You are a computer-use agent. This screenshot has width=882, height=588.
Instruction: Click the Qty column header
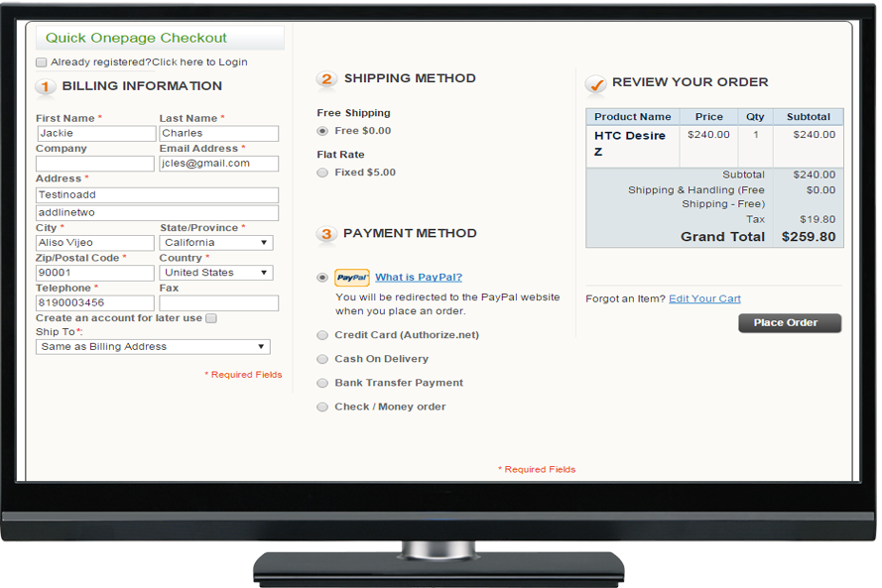[x=755, y=117]
